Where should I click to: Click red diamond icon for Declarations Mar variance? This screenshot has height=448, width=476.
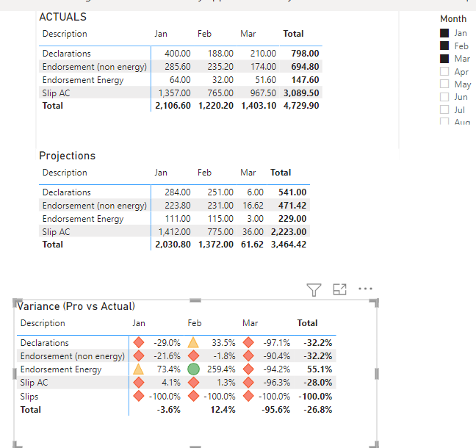coord(248,342)
